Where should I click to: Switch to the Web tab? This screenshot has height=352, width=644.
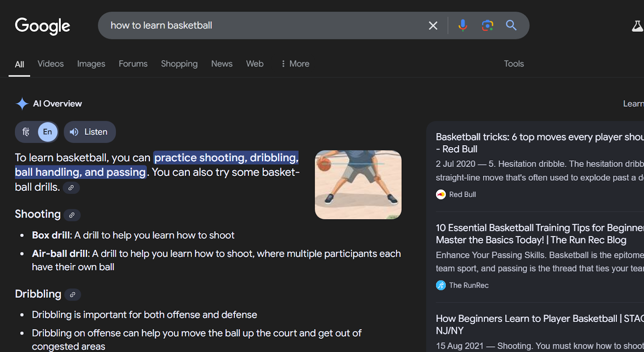[255, 64]
